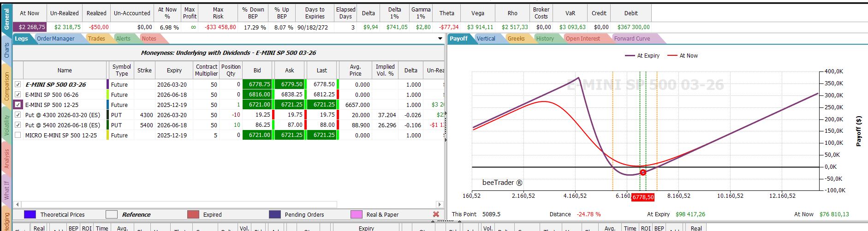Switch to the Forward Curve tab
The width and height of the screenshot is (868, 231).
pyautogui.click(x=632, y=39)
